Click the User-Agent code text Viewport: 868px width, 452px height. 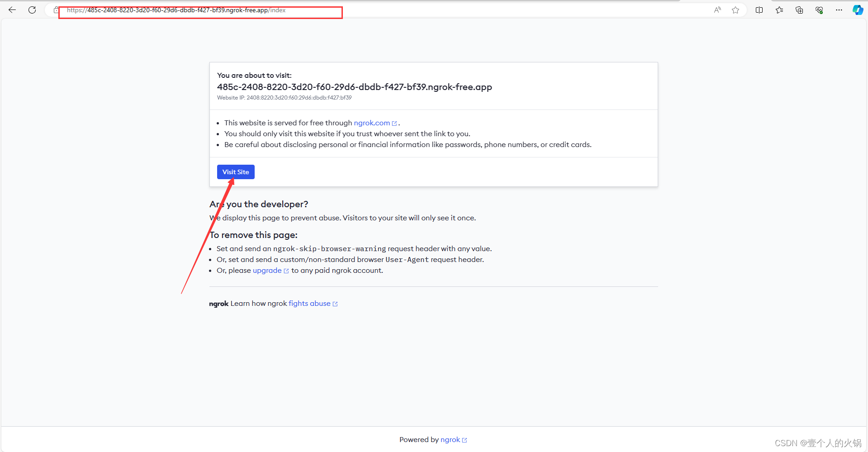(x=407, y=260)
